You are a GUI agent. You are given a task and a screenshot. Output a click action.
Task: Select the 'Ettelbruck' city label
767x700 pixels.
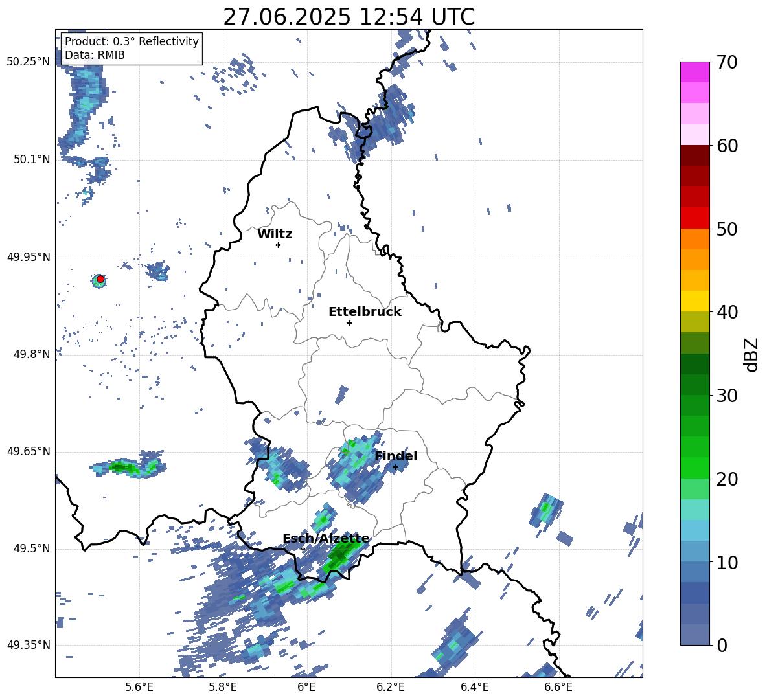coord(365,312)
